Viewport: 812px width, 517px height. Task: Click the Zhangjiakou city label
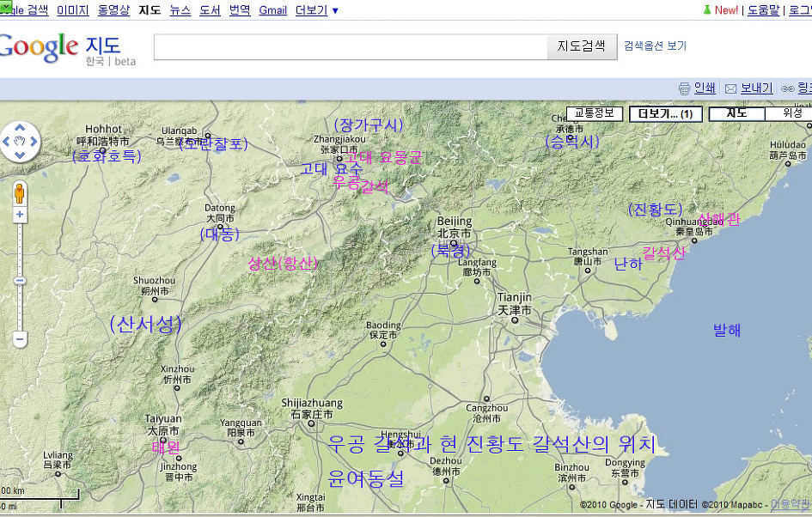click(x=339, y=144)
